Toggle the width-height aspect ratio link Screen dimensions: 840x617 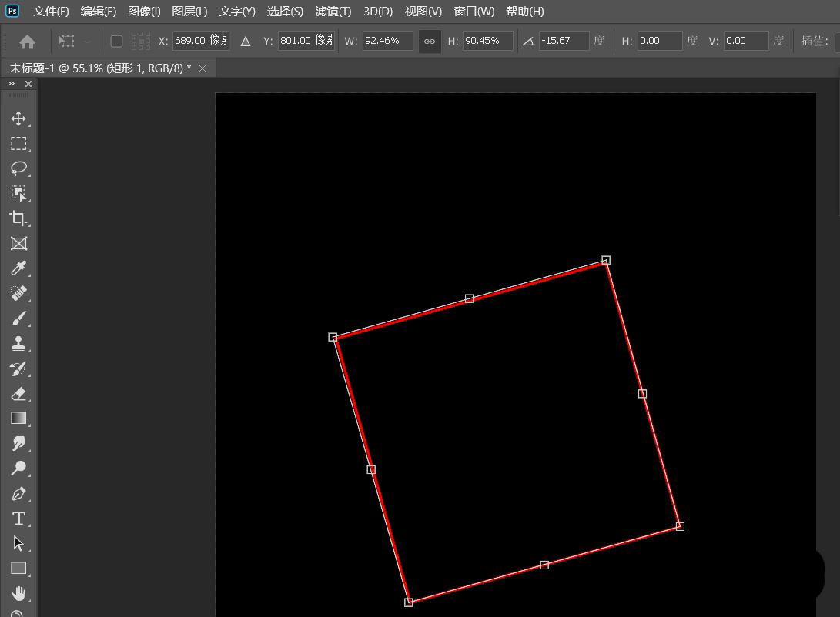[430, 41]
